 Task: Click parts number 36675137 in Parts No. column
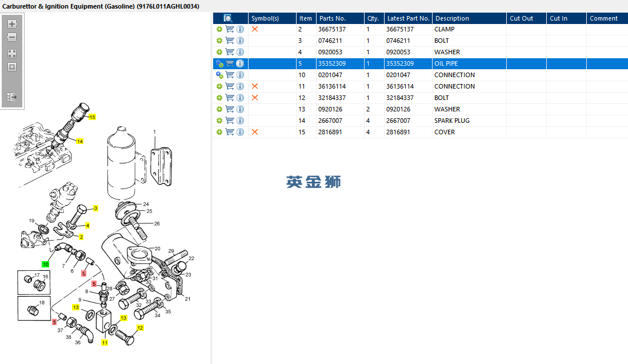[x=332, y=29]
